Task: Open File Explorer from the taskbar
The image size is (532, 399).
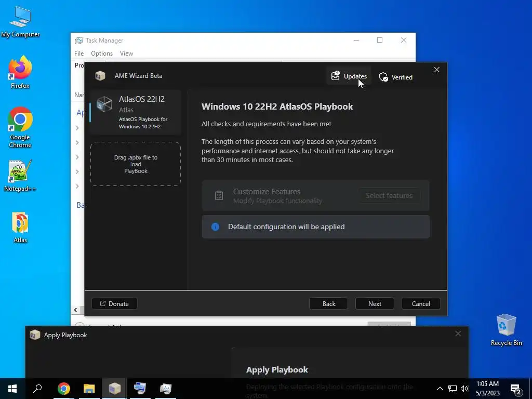Action: [x=89, y=389]
